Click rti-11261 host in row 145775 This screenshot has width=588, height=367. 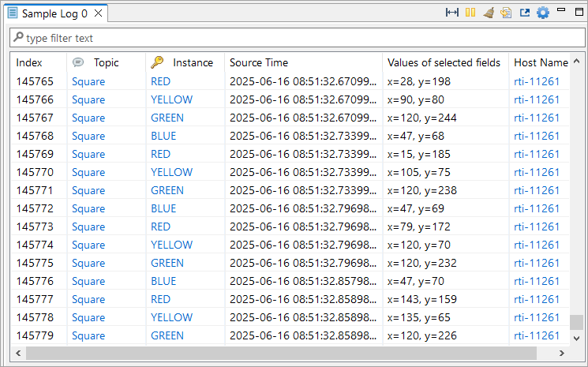[x=536, y=263]
